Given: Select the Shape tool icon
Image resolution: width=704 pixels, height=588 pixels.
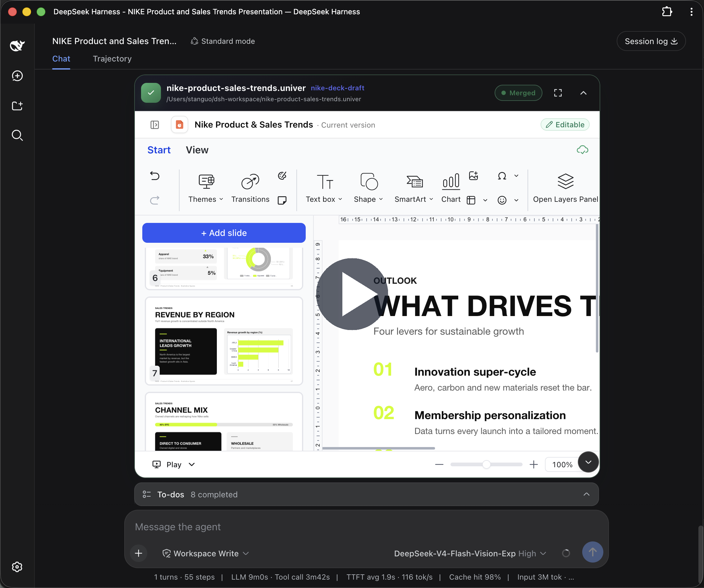Looking at the screenshot, I should click(x=369, y=181).
